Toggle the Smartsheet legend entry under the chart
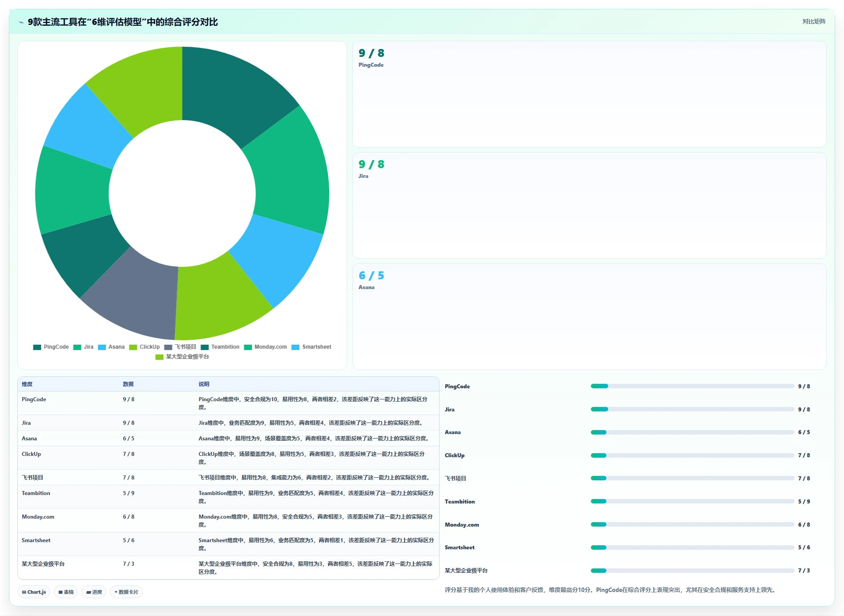This screenshot has height=616, width=844. pyautogui.click(x=311, y=347)
